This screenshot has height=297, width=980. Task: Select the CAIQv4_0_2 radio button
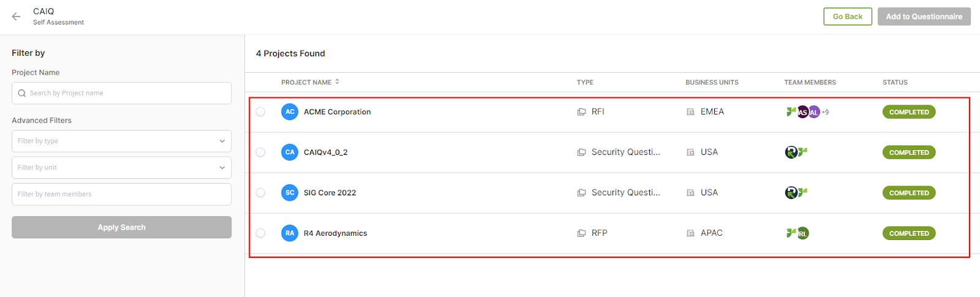[261, 152]
